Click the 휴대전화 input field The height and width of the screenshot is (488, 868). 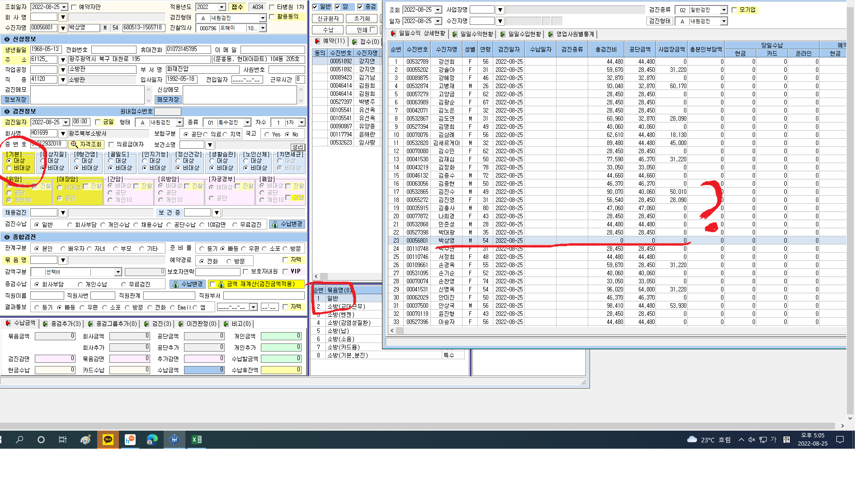click(x=188, y=49)
